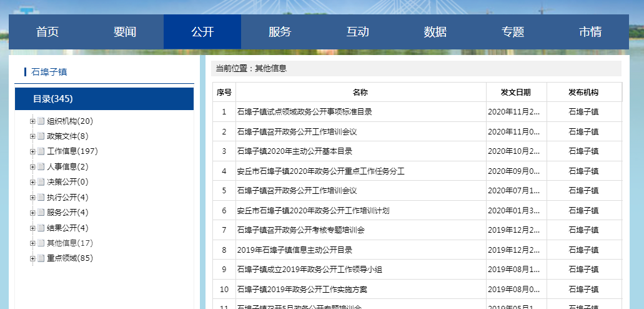Open the 首页 navigation tab

pyautogui.click(x=47, y=32)
